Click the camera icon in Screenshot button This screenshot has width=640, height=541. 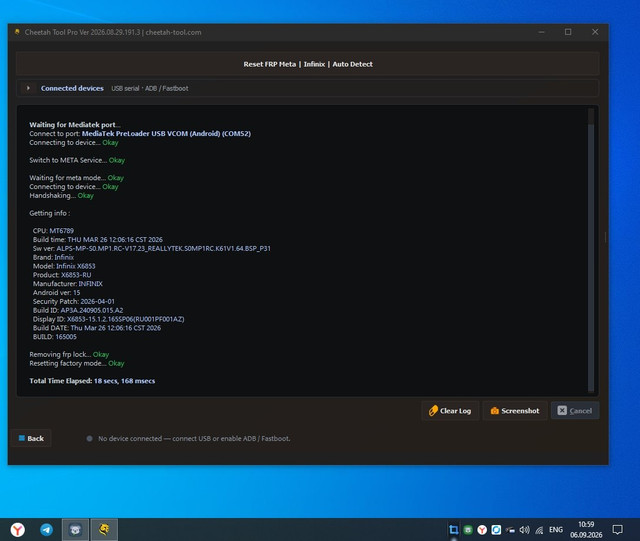click(x=494, y=411)
